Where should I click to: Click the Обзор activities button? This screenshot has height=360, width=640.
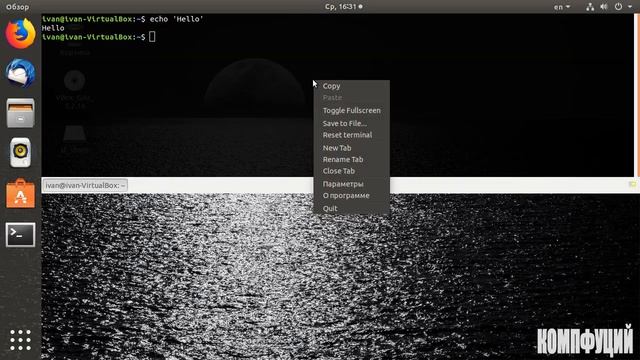[18, 7]
